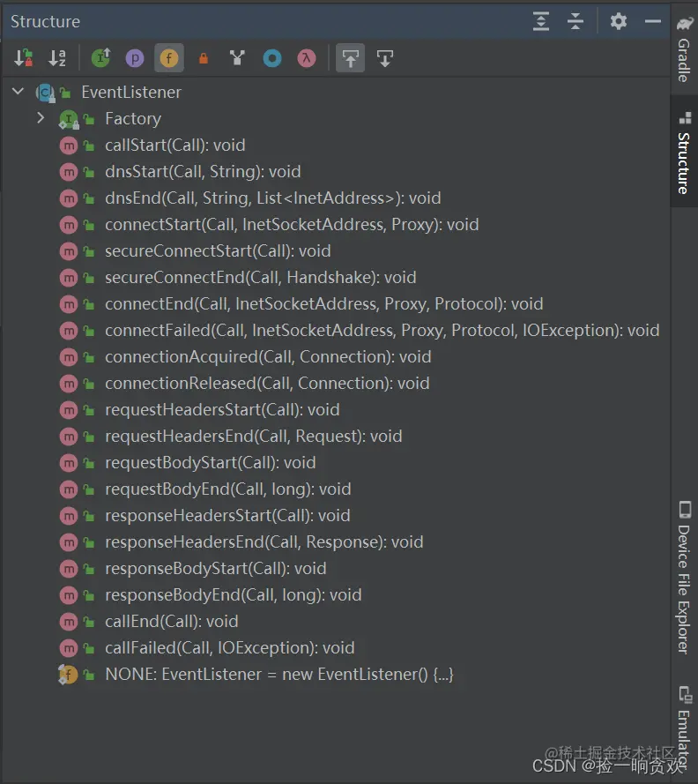Click method icon next to callStart
The image size is (698, 784).
(x=69, y=146)
